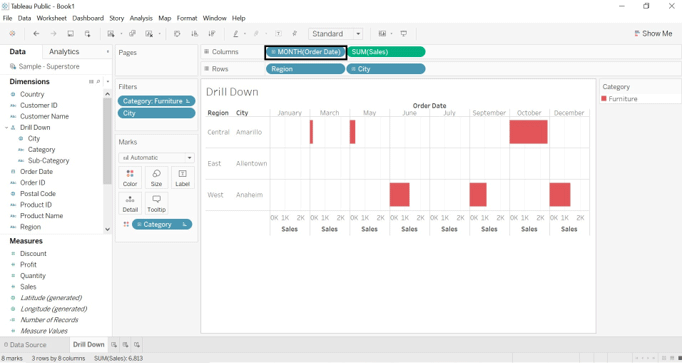Select the Drill Down sheet tab
682x363 pixels.
(x=89, y=345)
